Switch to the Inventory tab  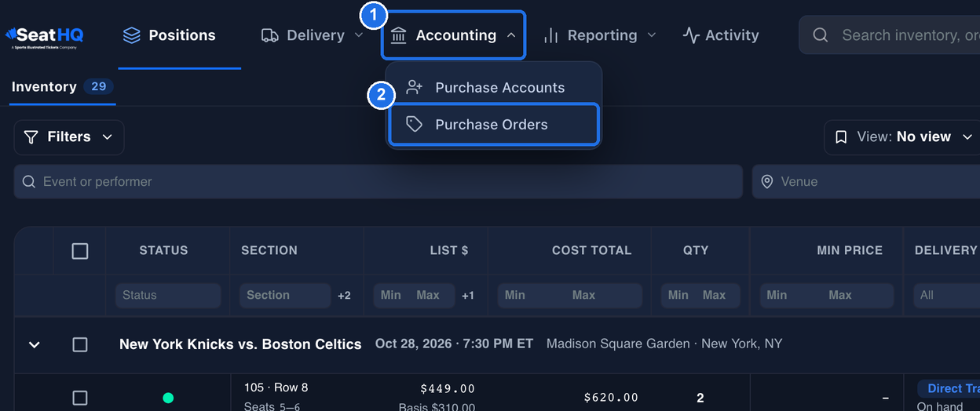coord(63,86)
